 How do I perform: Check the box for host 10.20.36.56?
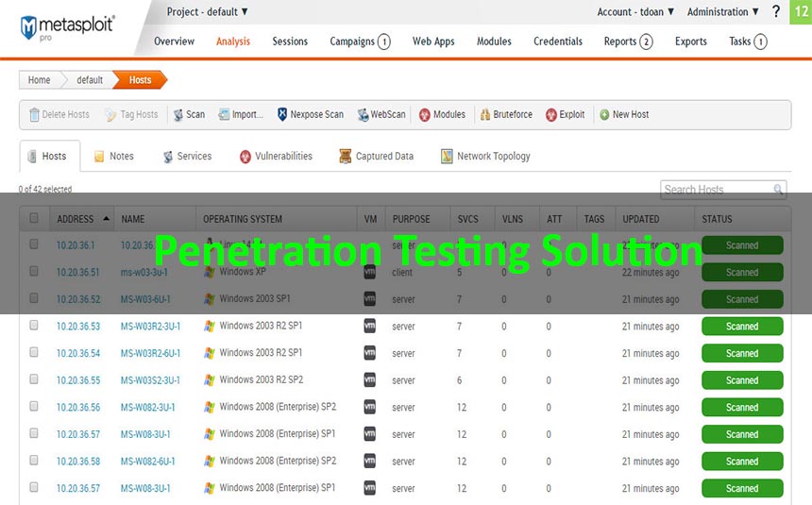[x=34, y=406]
